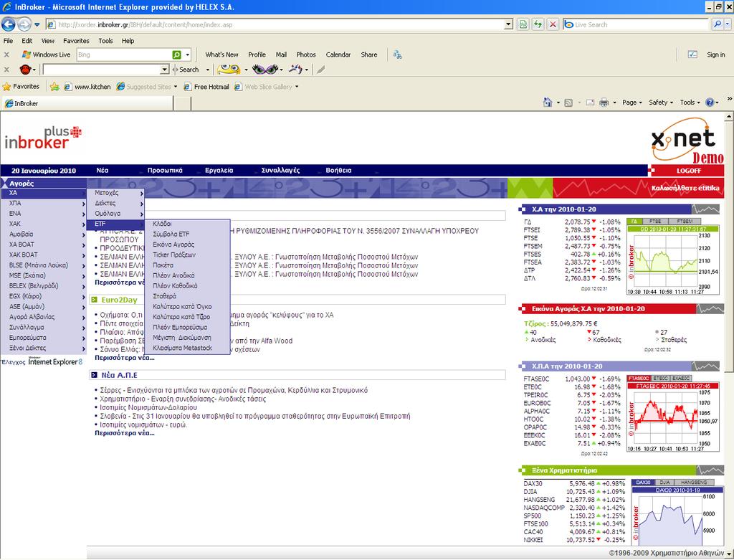Screen dimensions: 734x560
Task: Switch foreign chart to HANGSENG tab
Action: click(694, 483)
